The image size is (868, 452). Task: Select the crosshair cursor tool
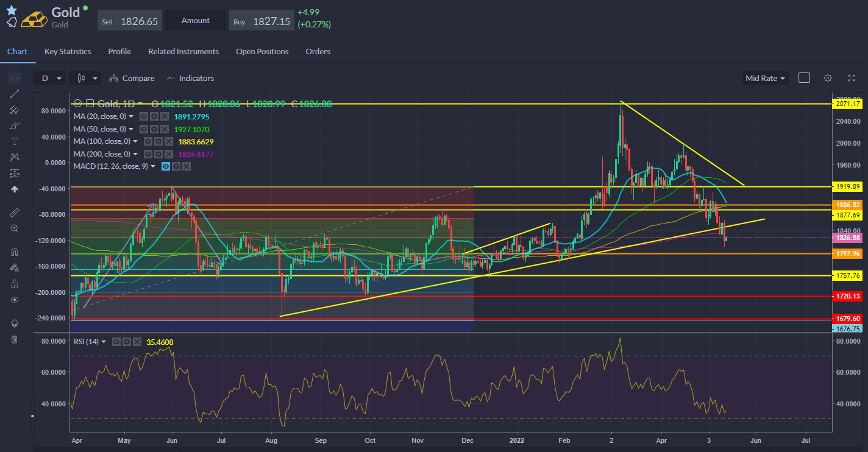pyautogui.click(x=15, y=77)
